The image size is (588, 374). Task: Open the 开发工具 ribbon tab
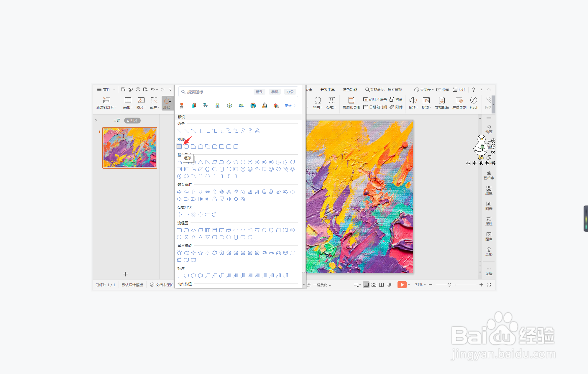[327, 90]
